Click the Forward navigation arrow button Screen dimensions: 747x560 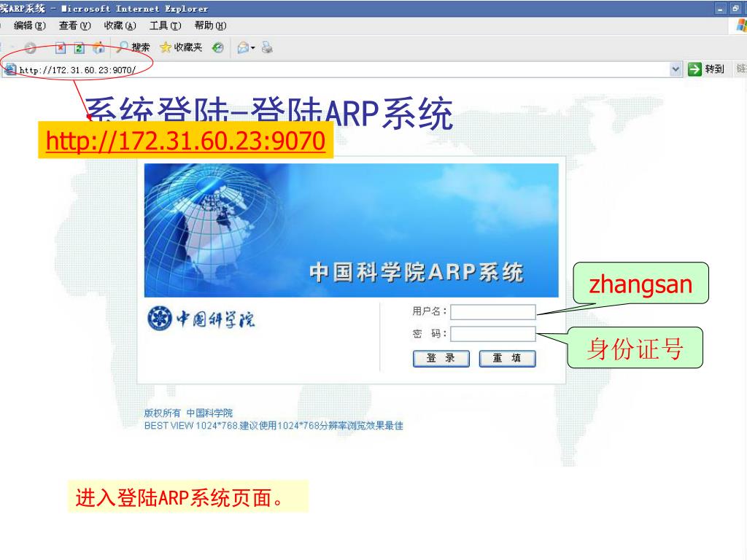coord(30,47)
